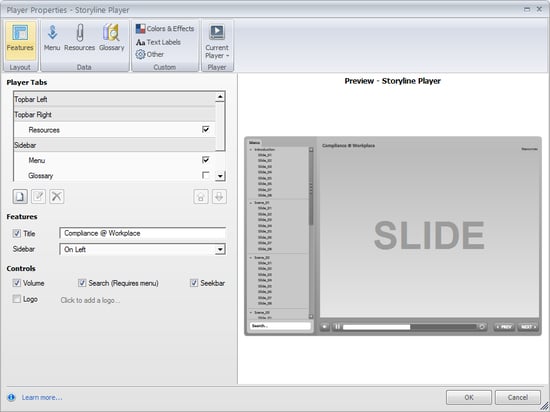550x412 pixels.
Task: Open Text Labels settings
Action: coord(158,42)
